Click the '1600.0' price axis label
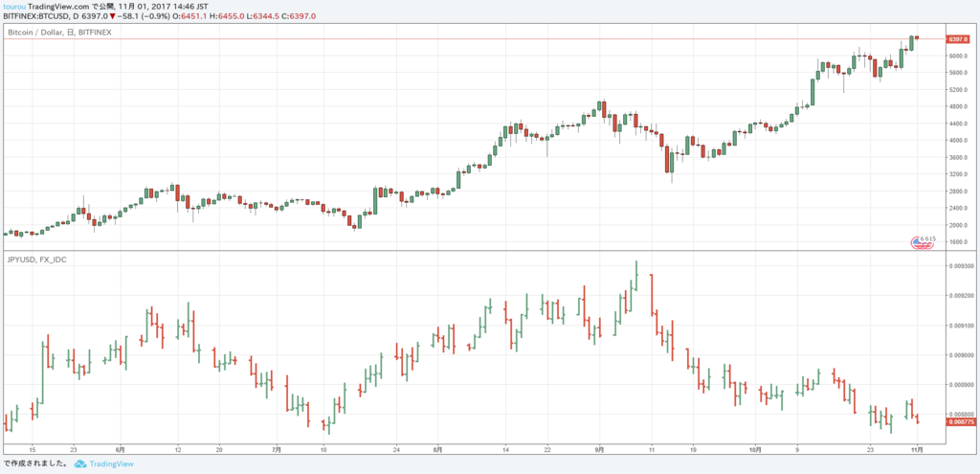980x474 pixels. 959,241
